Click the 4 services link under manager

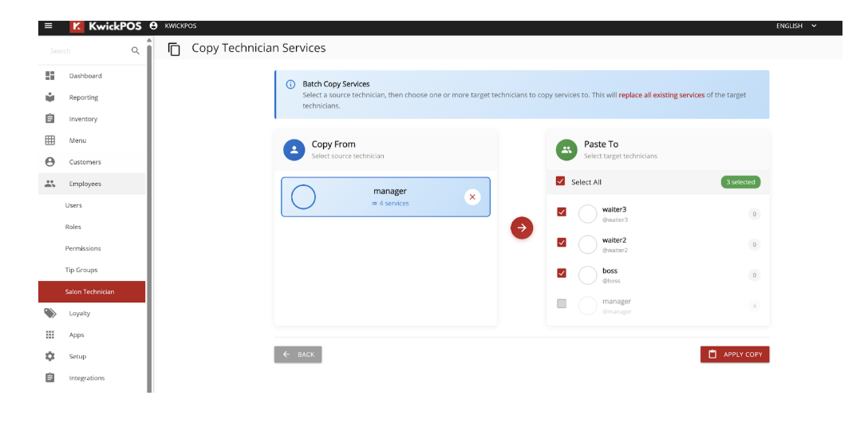click(390, 204)
